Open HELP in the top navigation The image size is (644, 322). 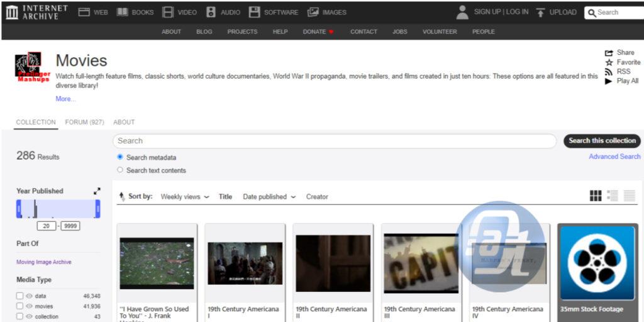(280, 31)
